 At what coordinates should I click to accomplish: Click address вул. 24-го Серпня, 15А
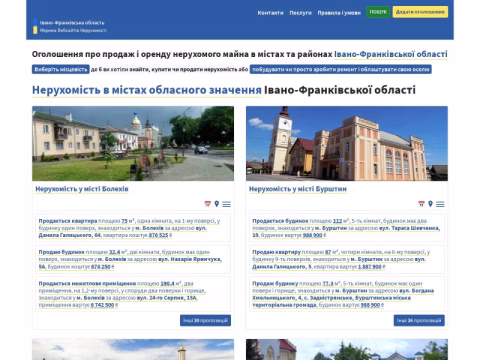click(167, 298)
